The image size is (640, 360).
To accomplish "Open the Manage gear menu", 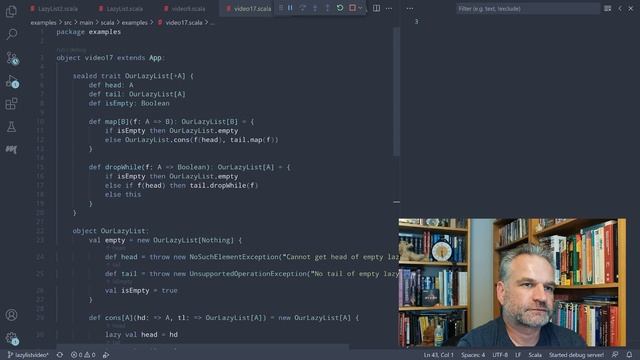I will click(11, 338).
